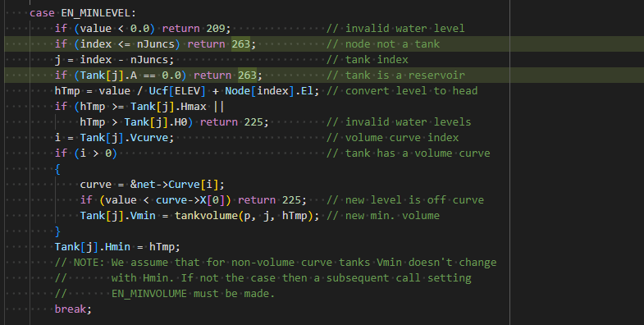Click the Tank[j].Hmin assignment line
The height and width of the screenshot is (325, 644).
[x=117, y=247]
